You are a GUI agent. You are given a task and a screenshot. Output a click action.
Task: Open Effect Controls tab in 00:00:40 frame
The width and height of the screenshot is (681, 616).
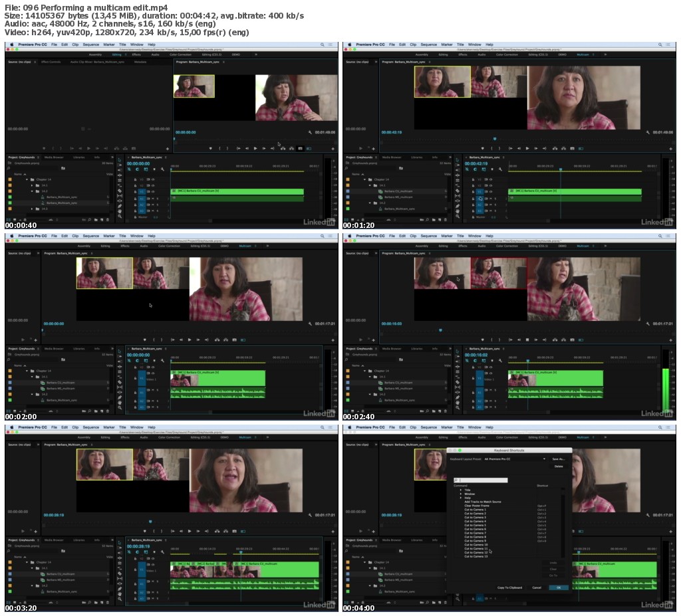[51, 62]
